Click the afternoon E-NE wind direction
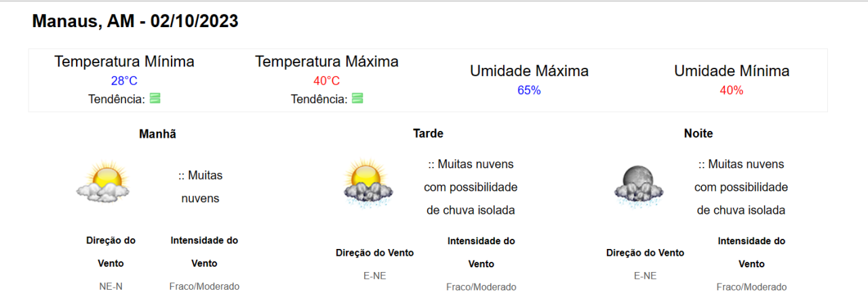Viewport: 868px width, 308px height. [374, 275]
